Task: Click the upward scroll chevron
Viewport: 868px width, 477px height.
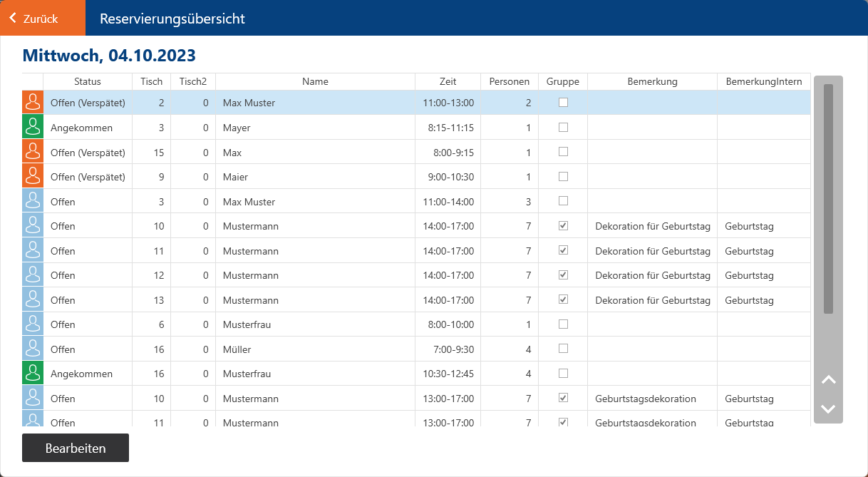Action: coord(828,380)
